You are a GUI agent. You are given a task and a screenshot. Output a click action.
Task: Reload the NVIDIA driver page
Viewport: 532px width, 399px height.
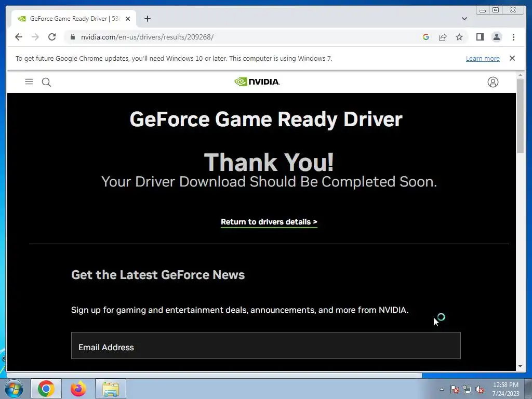(x=52, y=37)
